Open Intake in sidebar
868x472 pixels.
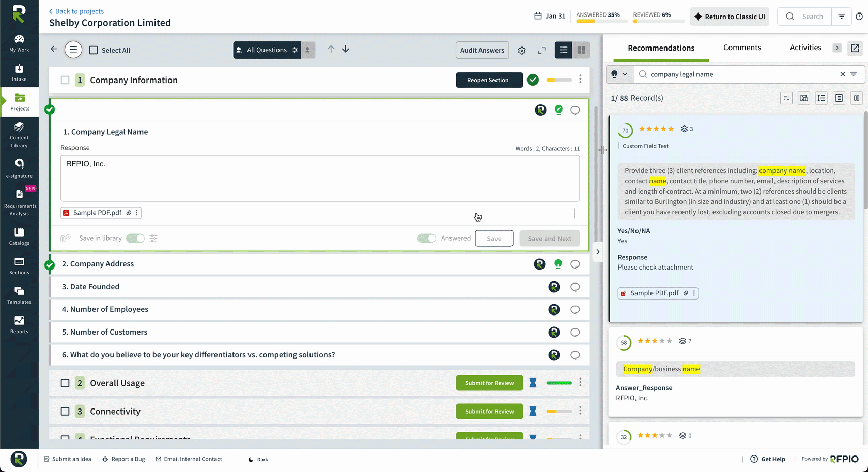tap(19, 73)
